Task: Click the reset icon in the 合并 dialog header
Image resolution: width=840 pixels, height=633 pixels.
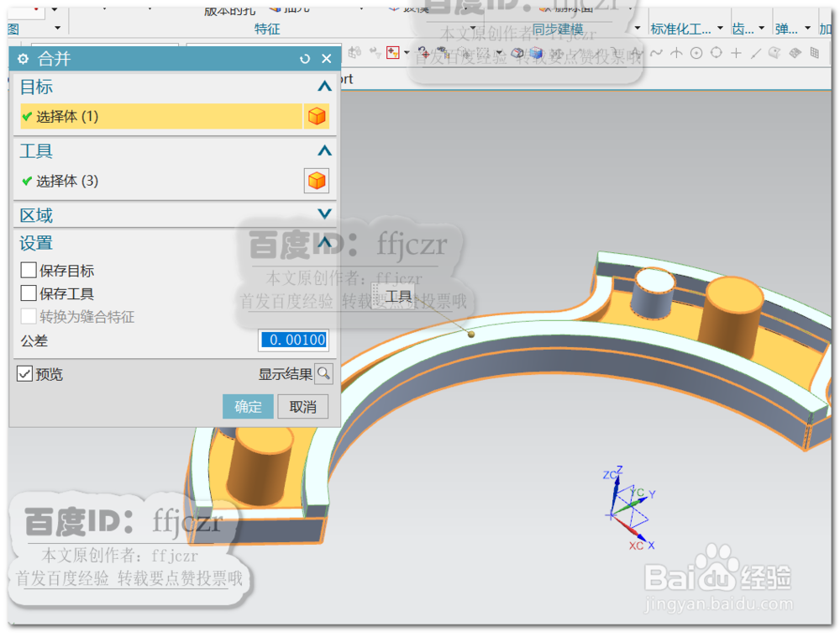Action: 303,59
